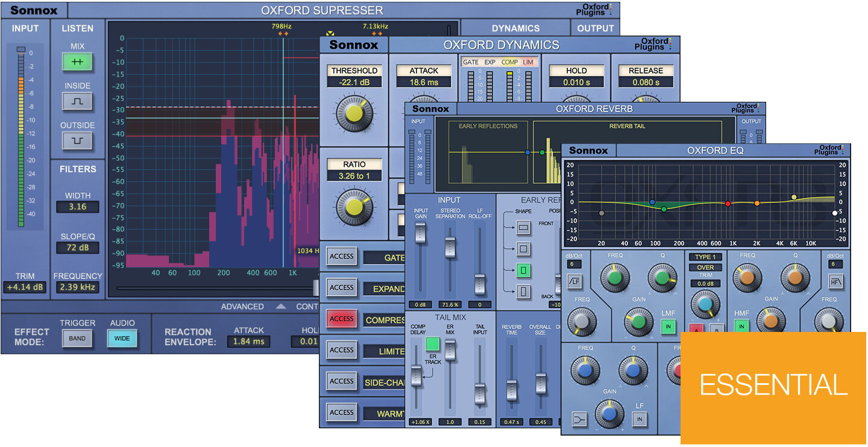The height and width of the screenshot is (447, 868).
Task: Click the WIDTH 3.16 field in Supresser
Action: click(78, 207)
